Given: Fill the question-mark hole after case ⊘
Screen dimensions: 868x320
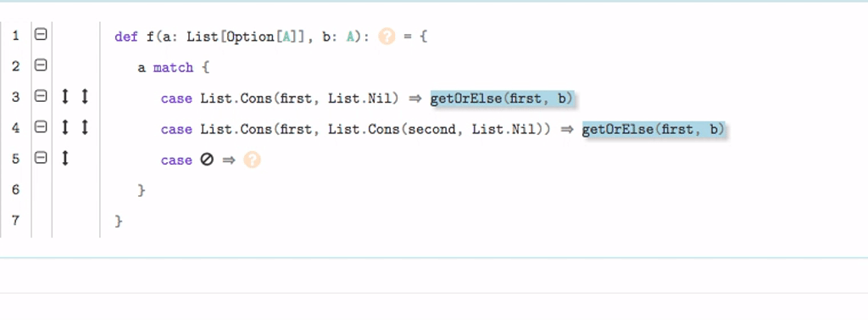Looking at the screenshot, I should pyautogui.click(x=252, y=160).
